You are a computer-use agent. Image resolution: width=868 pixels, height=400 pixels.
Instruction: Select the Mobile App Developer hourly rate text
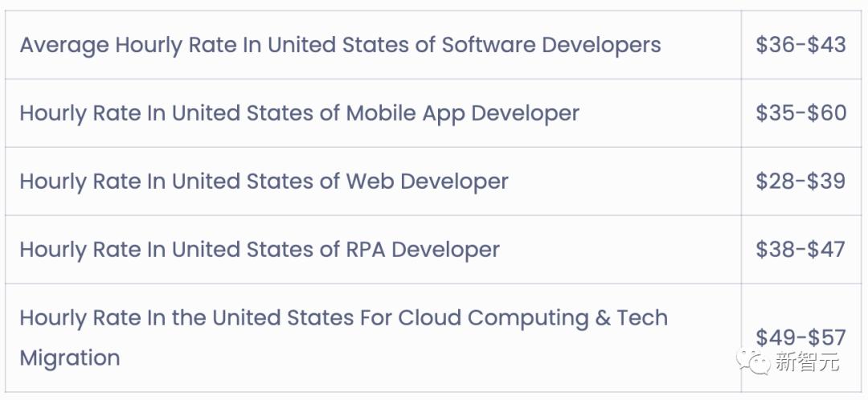(x=300, y=113)
